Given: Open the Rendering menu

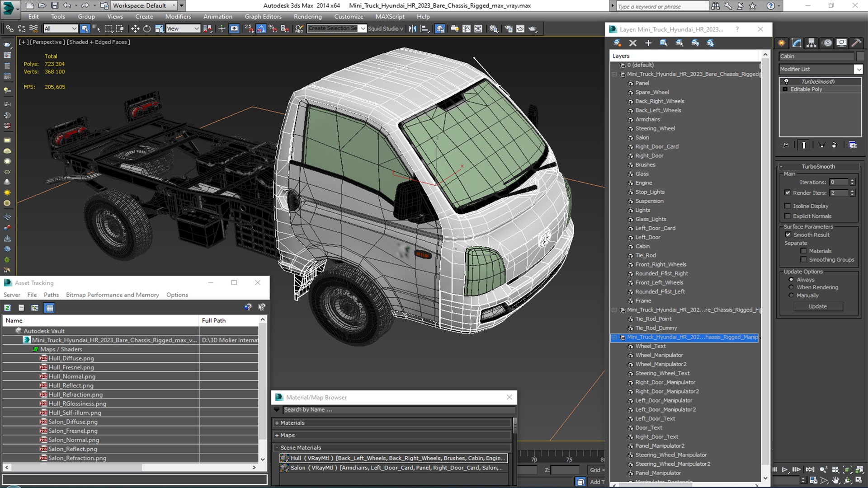Looking at the screenshot, I should (x=308, y=17).
